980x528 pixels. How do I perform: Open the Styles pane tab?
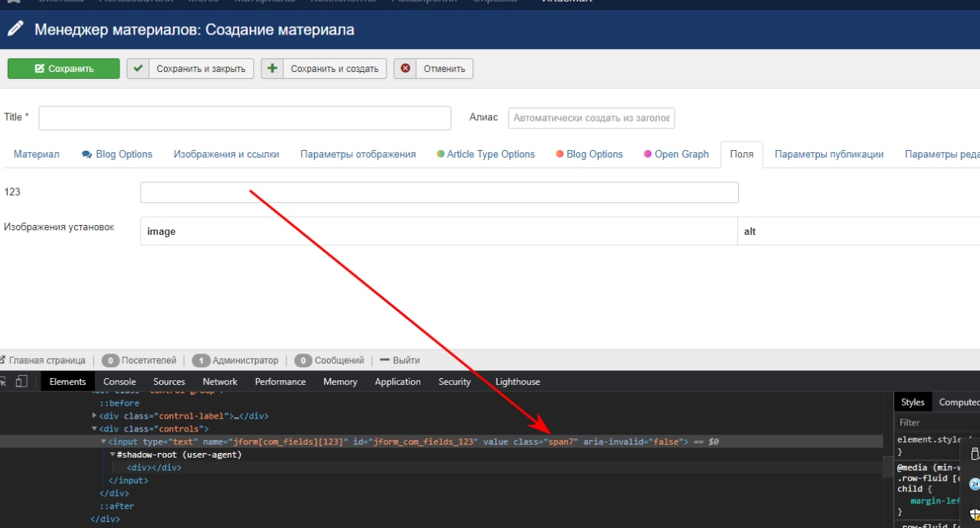[913, 402]
